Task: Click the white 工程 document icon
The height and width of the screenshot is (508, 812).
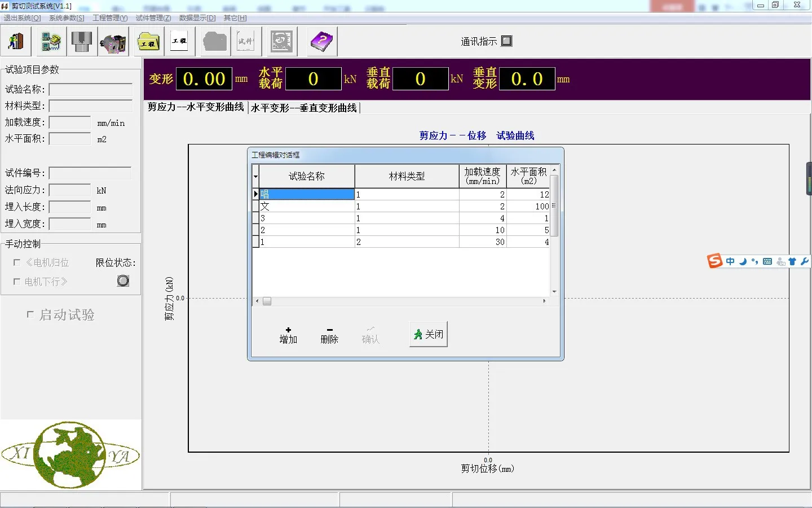Action: pyautogui.click(x=179, y=41)
